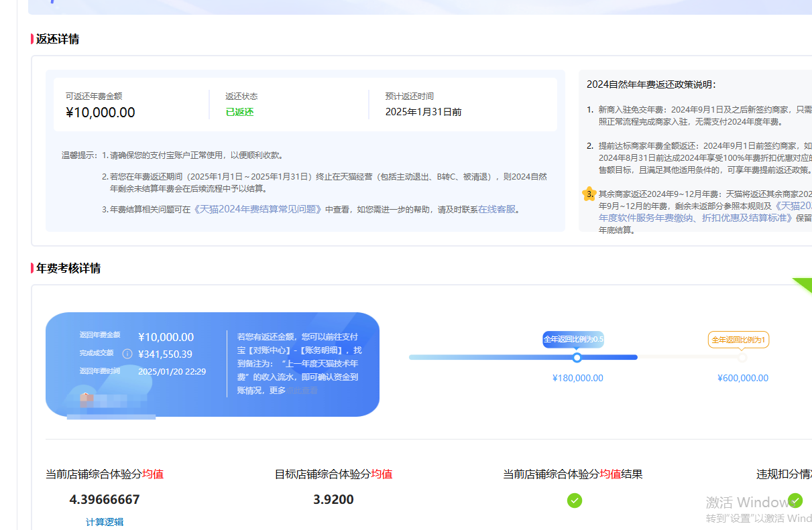This screenshot has height=530, width=812.
Task: Open 《天猫2024年费结算常见问题》 link
Action: (258, 209)
